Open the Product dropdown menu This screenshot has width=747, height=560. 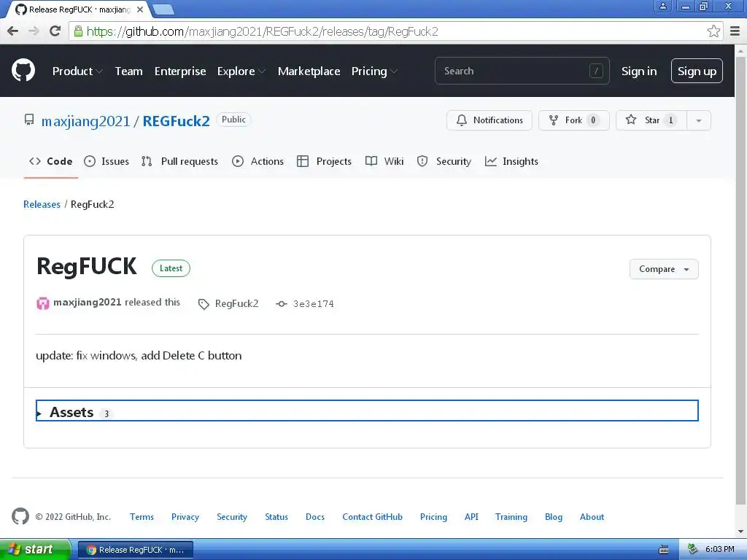pos(77,71)
